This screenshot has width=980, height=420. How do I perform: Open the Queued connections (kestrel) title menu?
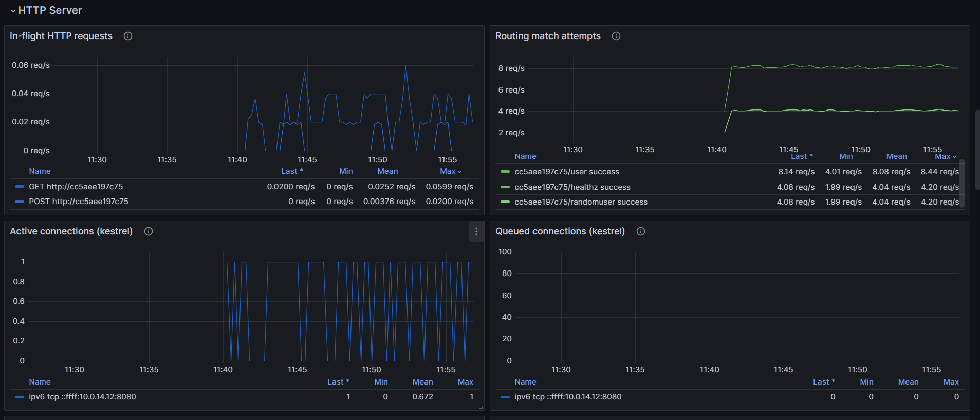coord(560,231)
